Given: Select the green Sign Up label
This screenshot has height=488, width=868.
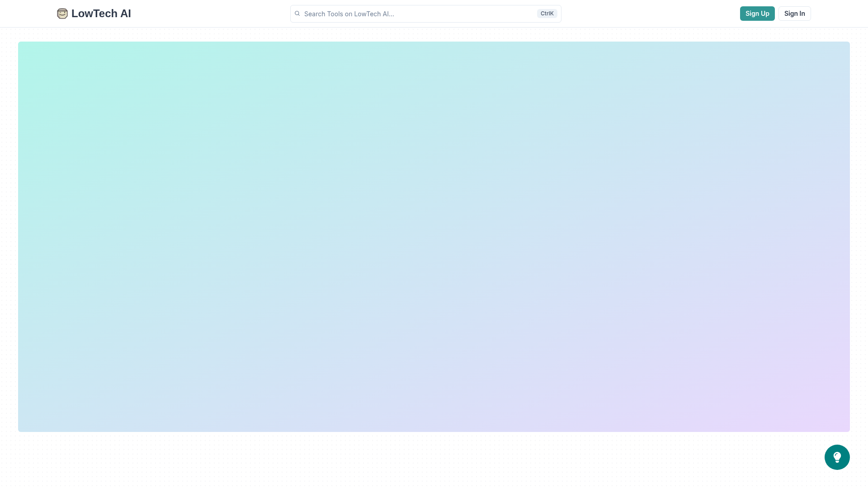Looking at the screenshot, I should [757, 14].
